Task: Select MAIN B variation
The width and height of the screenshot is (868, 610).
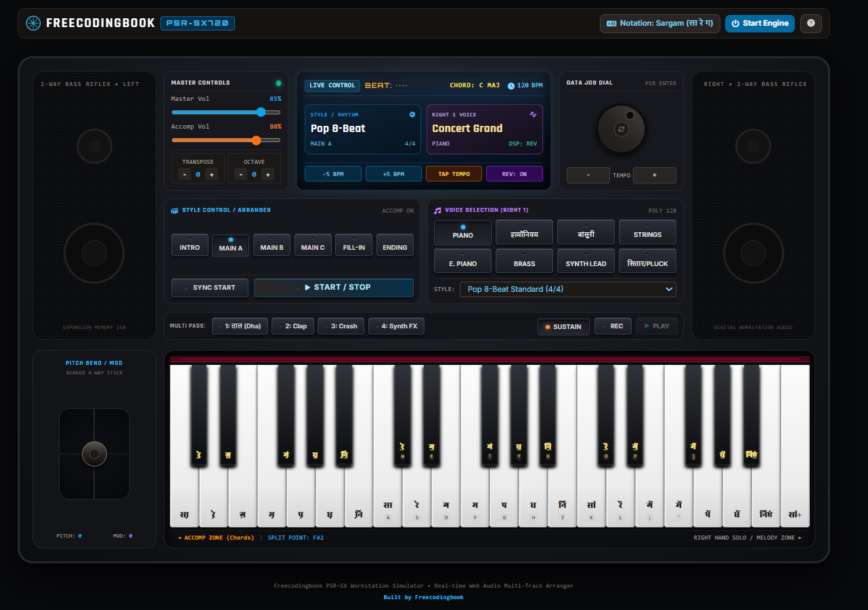Action: [x=272, y=244]
